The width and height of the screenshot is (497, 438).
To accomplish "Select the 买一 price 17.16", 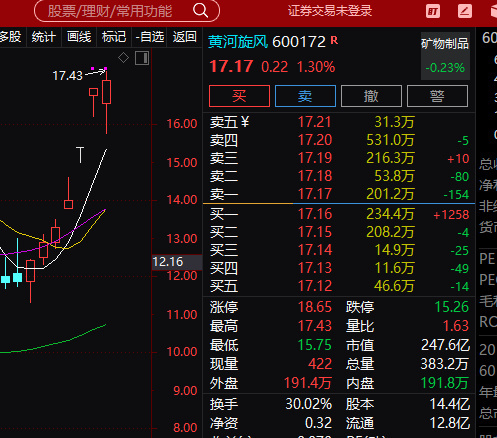I will [315, 214].
